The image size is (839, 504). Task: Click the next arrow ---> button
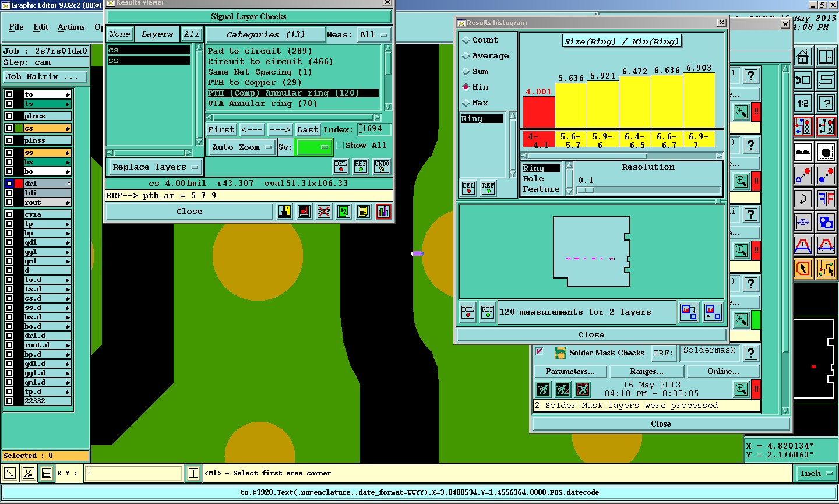[280, 129]
